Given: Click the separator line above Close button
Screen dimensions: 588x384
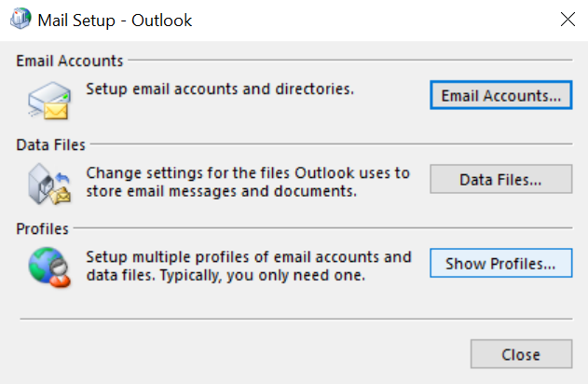Looking at the screenshot, I should 296,319.
